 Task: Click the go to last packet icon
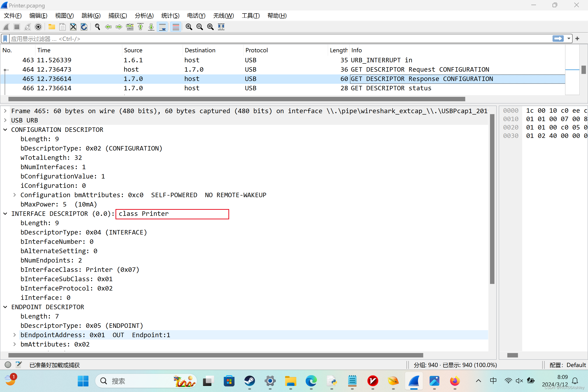pyautogui.click(x=151, y=27)
